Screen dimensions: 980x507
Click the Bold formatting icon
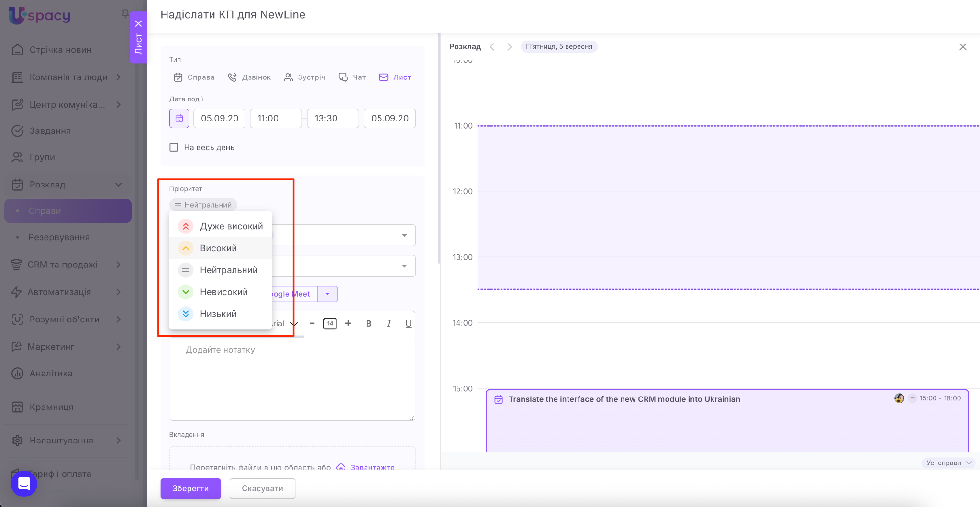368,324
